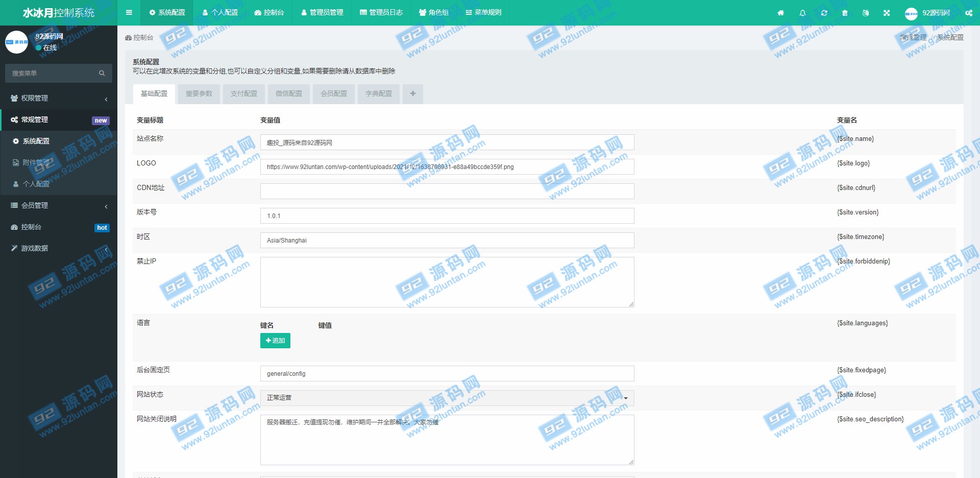980x478 pixels.
Task: Click the 92源码网 username in top bar
Action: (936, 13)
